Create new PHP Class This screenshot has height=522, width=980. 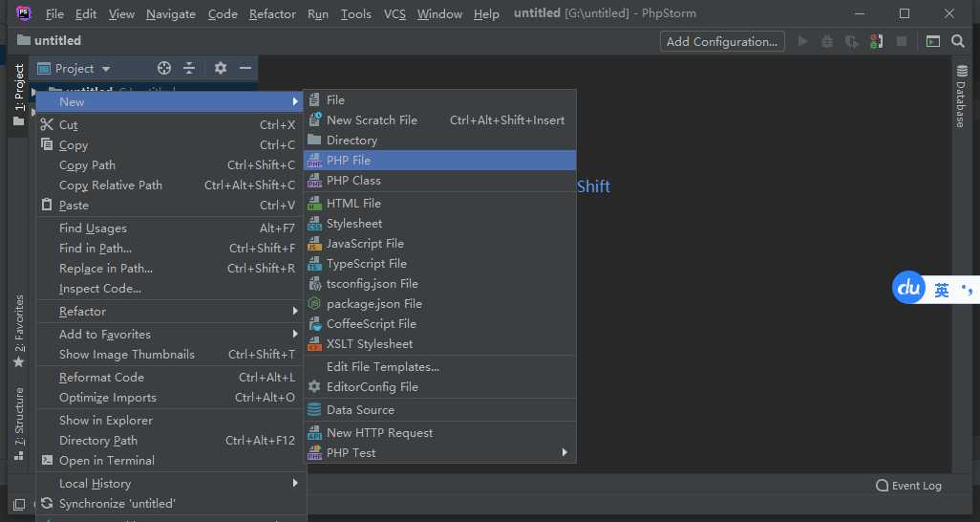(440, 181)
